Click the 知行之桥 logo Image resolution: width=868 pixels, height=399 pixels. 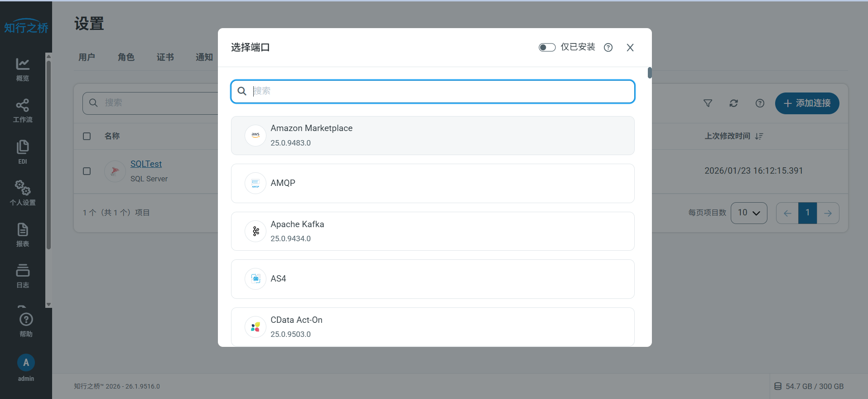point(26,27)
